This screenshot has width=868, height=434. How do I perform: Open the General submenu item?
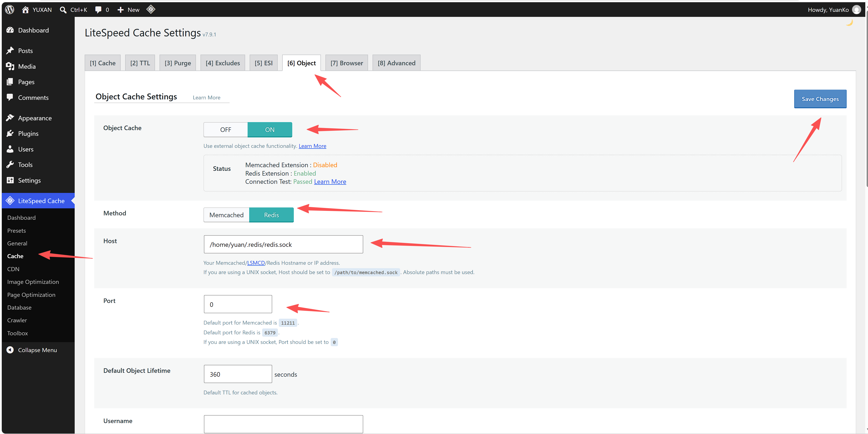click(17, 243)
